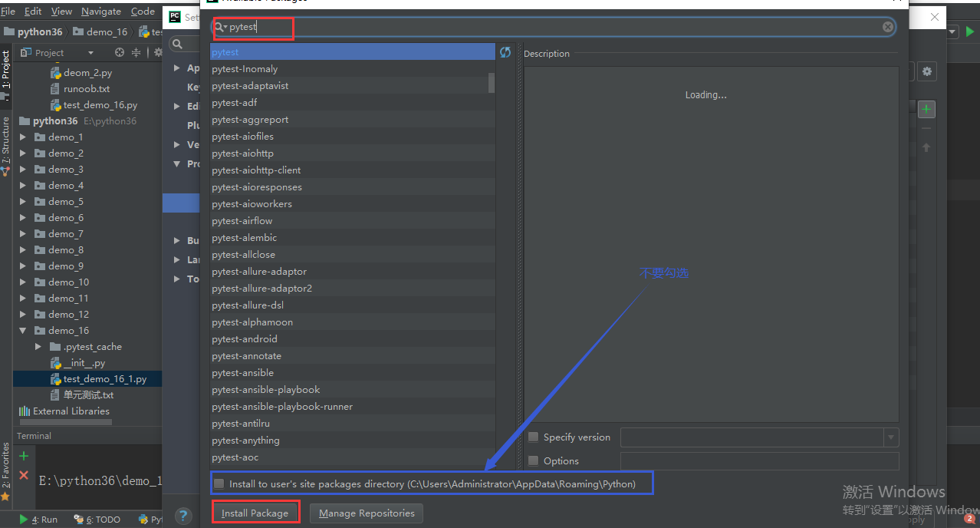Click the search magnifier icon in package search

tap(219, 27)
